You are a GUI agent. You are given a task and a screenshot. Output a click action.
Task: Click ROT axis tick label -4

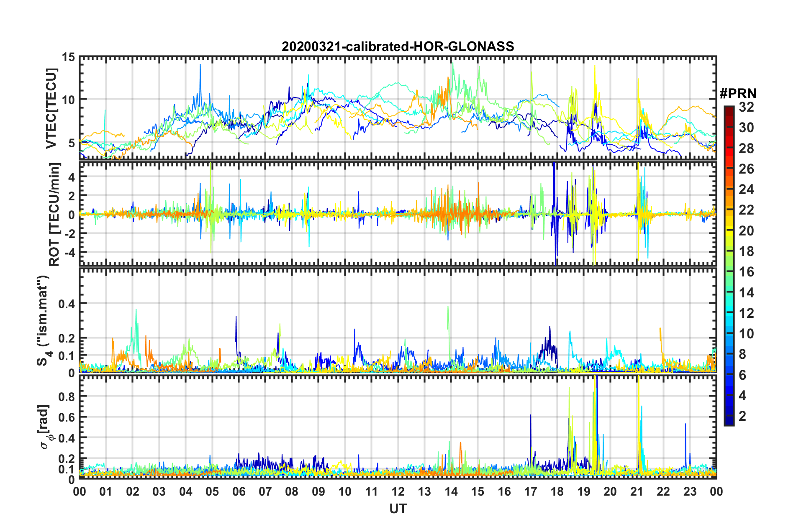[x=69, y=253]
